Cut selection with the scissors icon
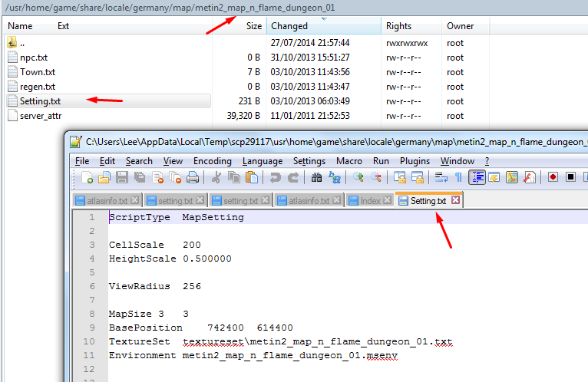Screen dimensions: 588x382 pyautogui.click(x=216, y=177)
